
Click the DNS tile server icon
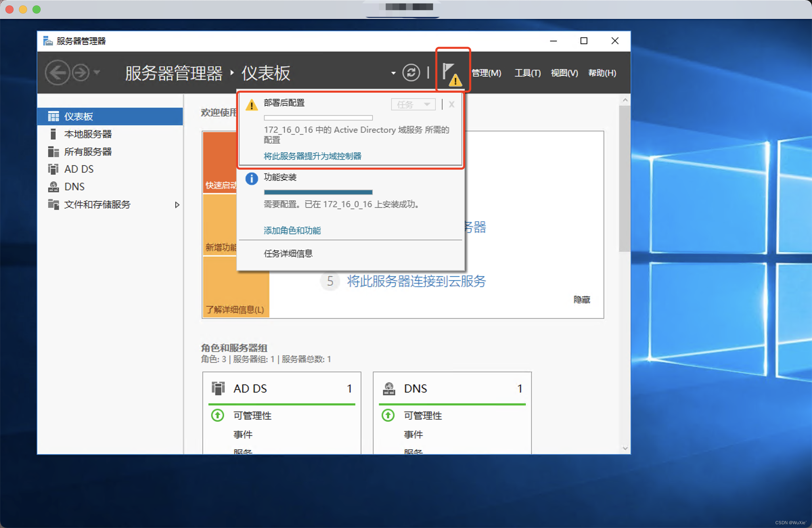[x=389, y=389]
